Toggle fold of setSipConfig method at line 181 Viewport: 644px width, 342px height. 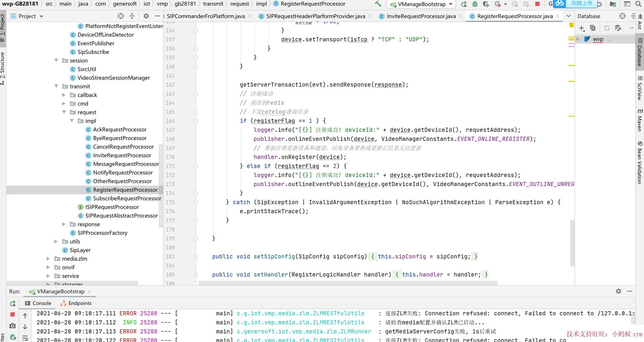pos(196,257)
